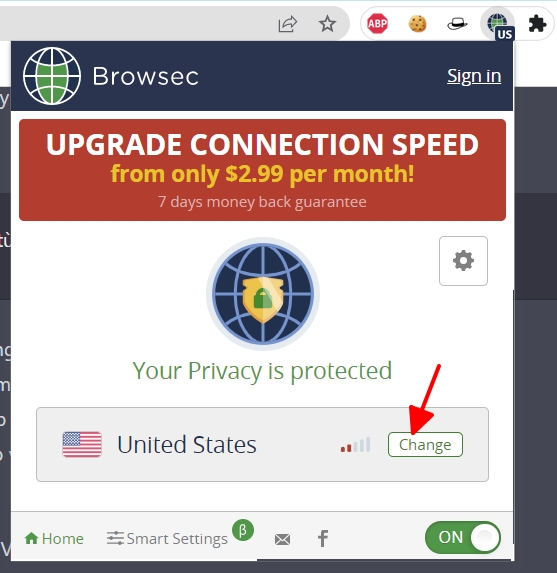
Task: Turn off the VPN ON switch
Action: point(463,537)
